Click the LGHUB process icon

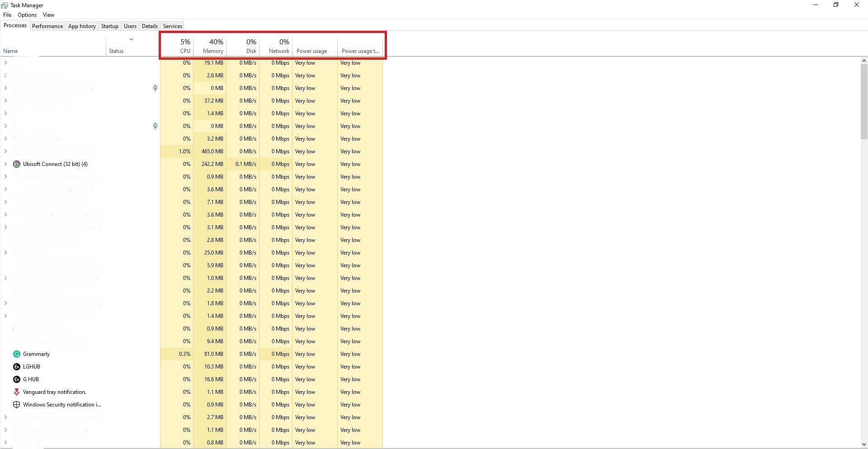pyautogui.click(x=17, y=367)
